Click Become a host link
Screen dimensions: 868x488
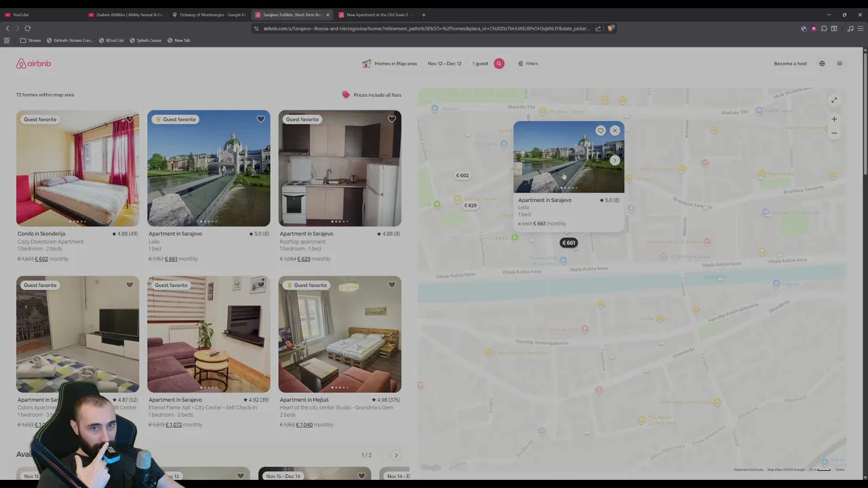point(790,64)
